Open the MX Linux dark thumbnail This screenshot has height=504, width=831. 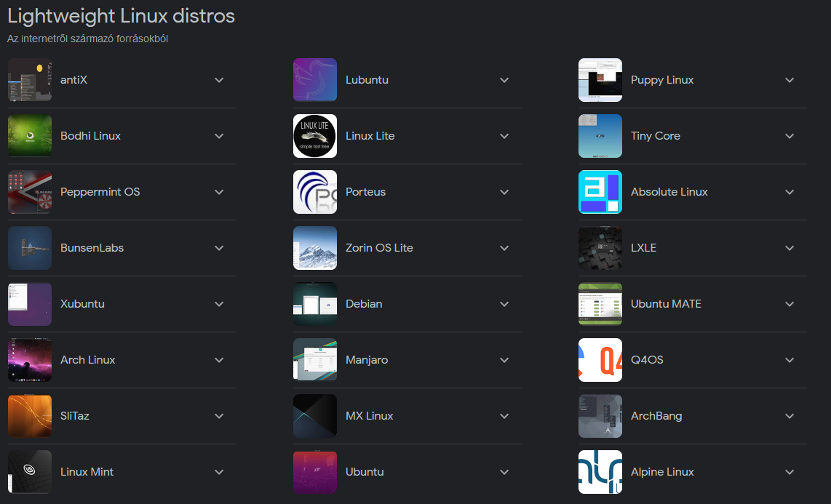pyautogui.click(x=315, y=416)
